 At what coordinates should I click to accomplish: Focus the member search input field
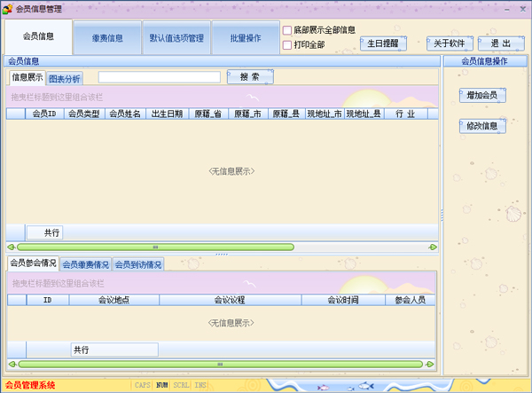point(160,77)
